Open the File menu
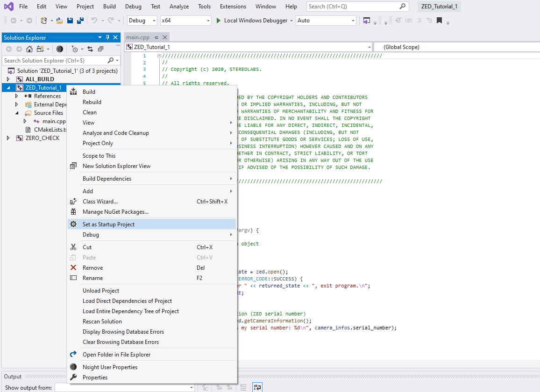This screenshot has width=540, height=392. 23,7
